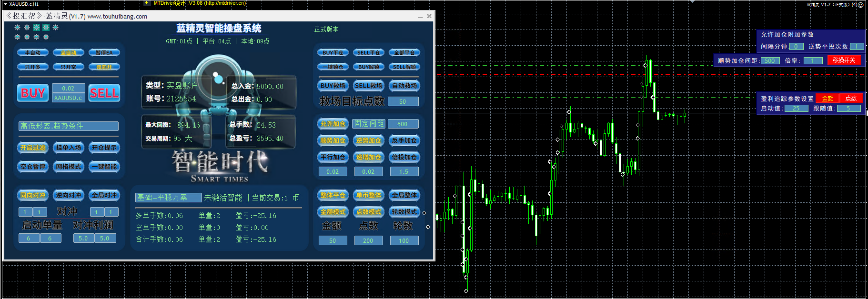Click the 1.5 multiplier field under 倍投加仓
This screenshot has height=299, width=868.
(x=404, y=171)
